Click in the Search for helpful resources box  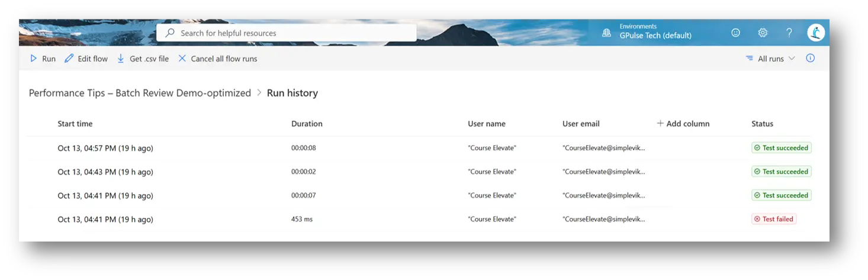point(287,33)
